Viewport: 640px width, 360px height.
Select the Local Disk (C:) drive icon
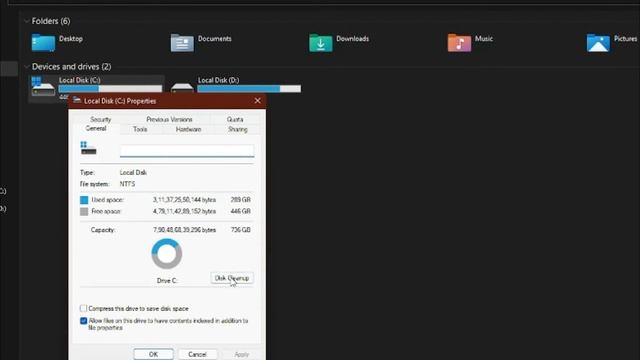tap(43, 87)
